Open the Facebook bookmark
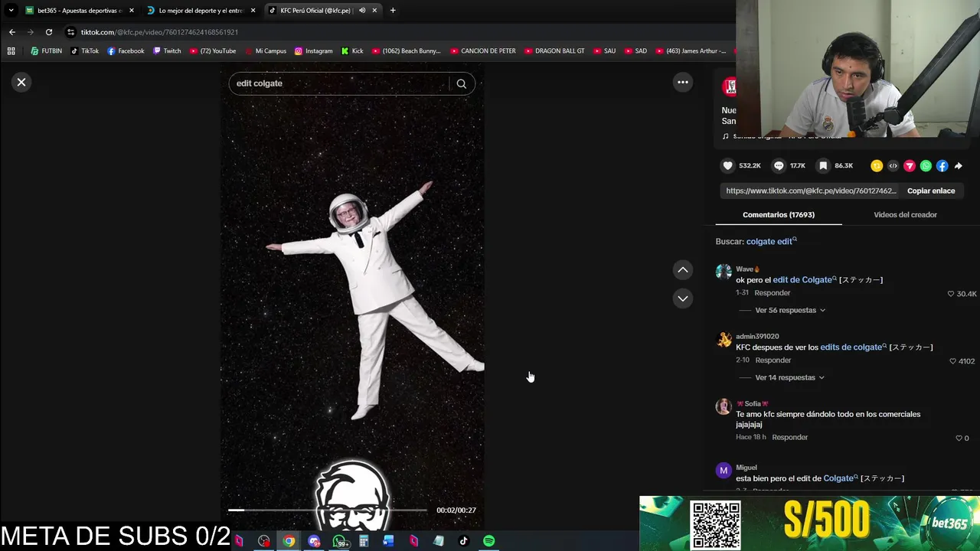Viewport: 980px width, 551px height. point(126,51)
